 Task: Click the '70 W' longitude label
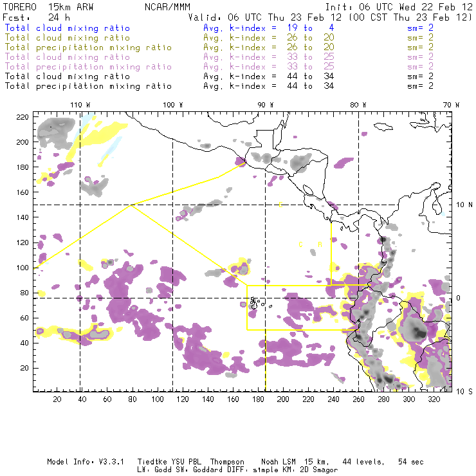pyautogui.click(x=451, y=105)
